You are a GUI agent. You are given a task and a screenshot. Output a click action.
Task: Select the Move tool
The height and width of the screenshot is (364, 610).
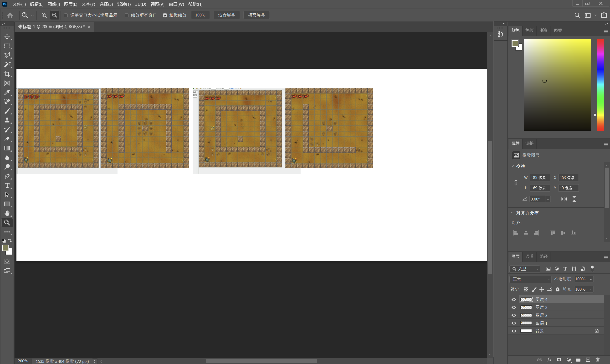click(7, 37)
